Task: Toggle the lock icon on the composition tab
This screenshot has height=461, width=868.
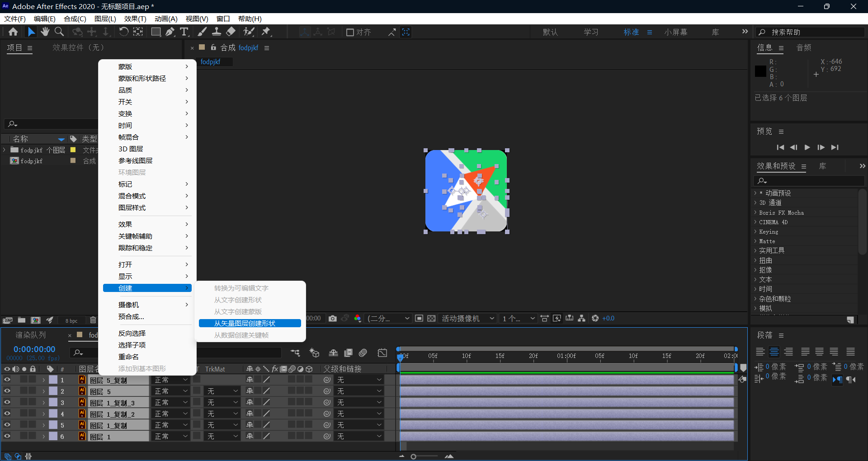Action: pyautogui.click(x=213, y=47)
